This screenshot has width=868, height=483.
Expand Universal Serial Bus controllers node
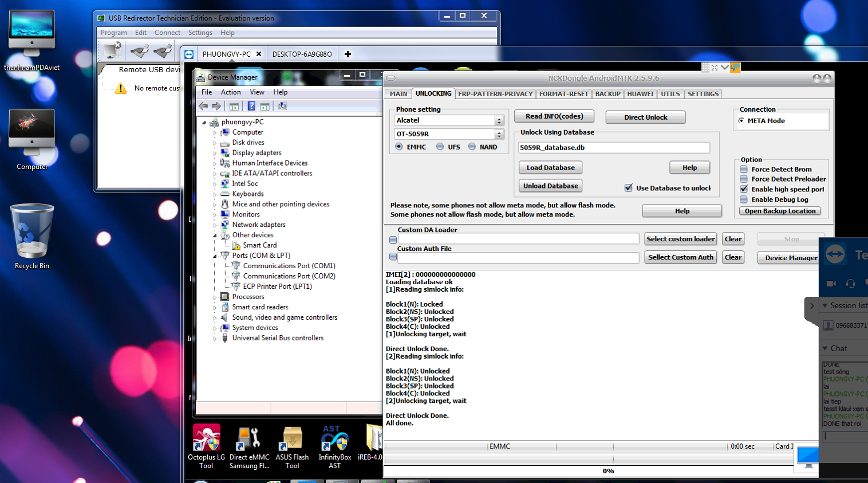(x=215, y=338)
